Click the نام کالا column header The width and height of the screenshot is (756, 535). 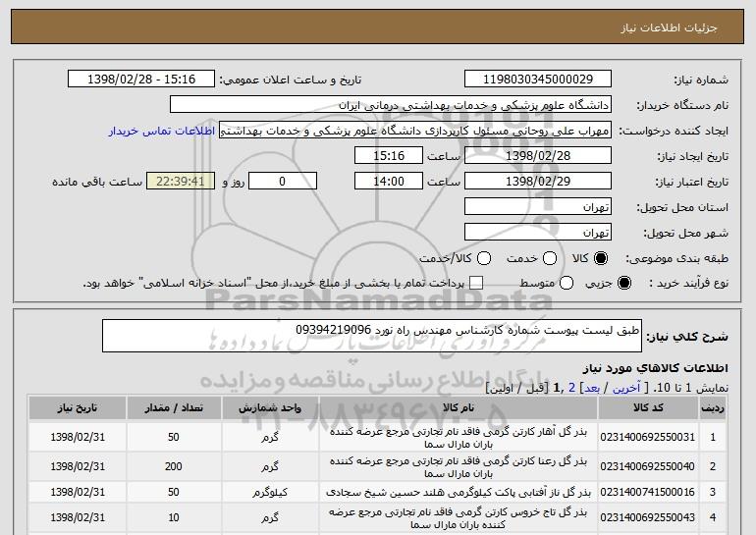point(459,407)
